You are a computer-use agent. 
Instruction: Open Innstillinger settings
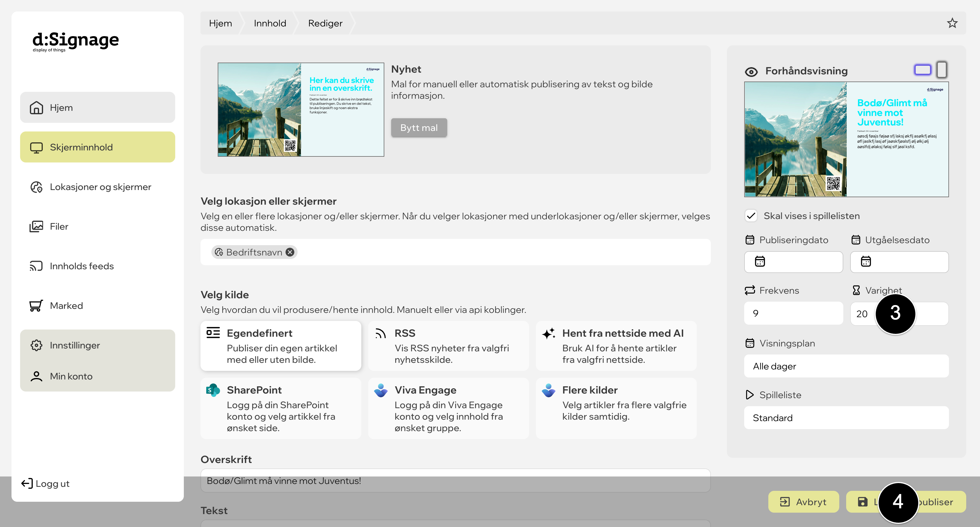pos(97,345)
